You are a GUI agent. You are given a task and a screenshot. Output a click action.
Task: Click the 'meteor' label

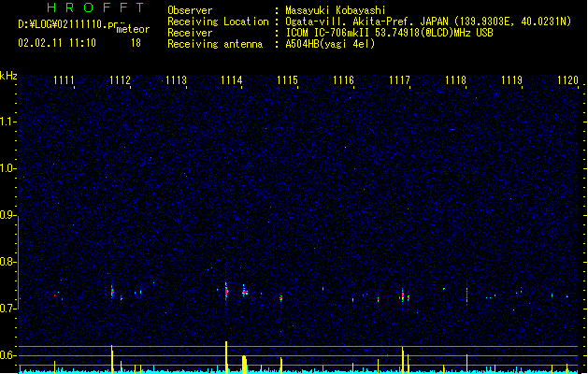pyautogui.click(x=133, y=29)
